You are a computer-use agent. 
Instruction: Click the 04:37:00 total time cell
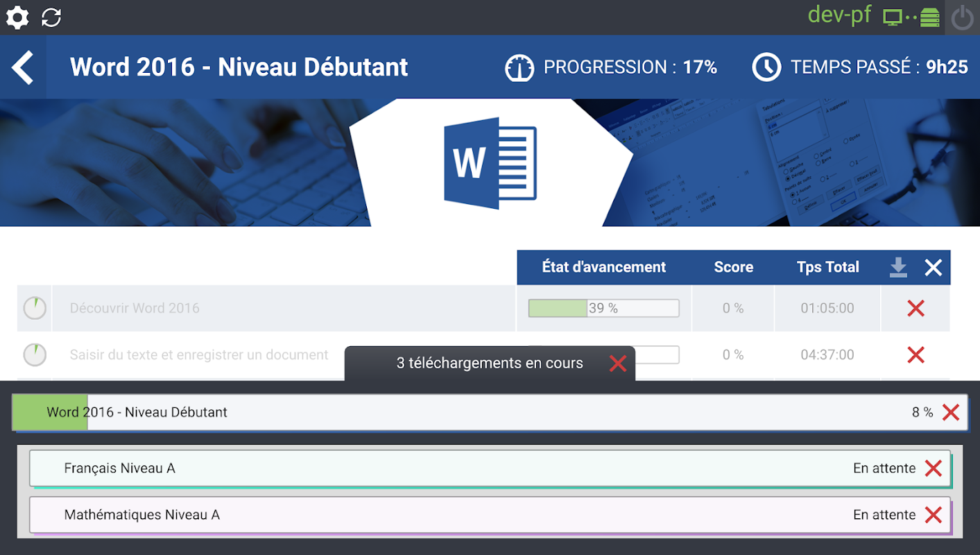point(827,355)
